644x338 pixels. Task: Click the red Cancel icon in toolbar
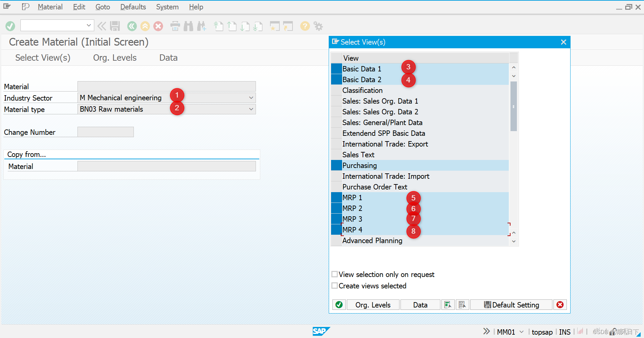tap(158, 26)
